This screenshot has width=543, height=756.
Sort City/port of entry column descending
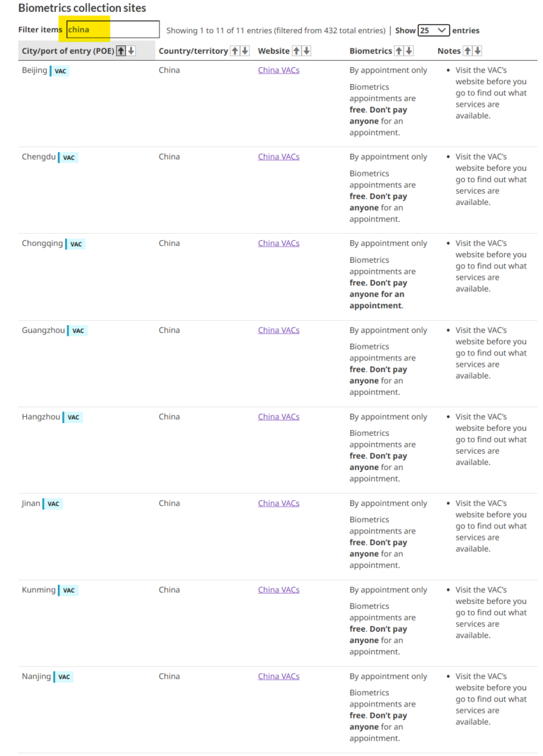tap(131, 51)
